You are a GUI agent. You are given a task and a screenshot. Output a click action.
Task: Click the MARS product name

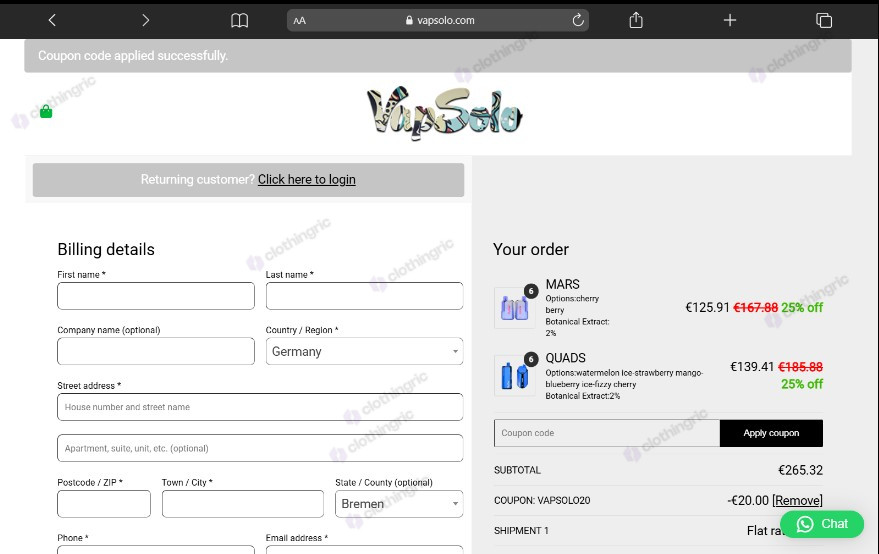[563, 284]
